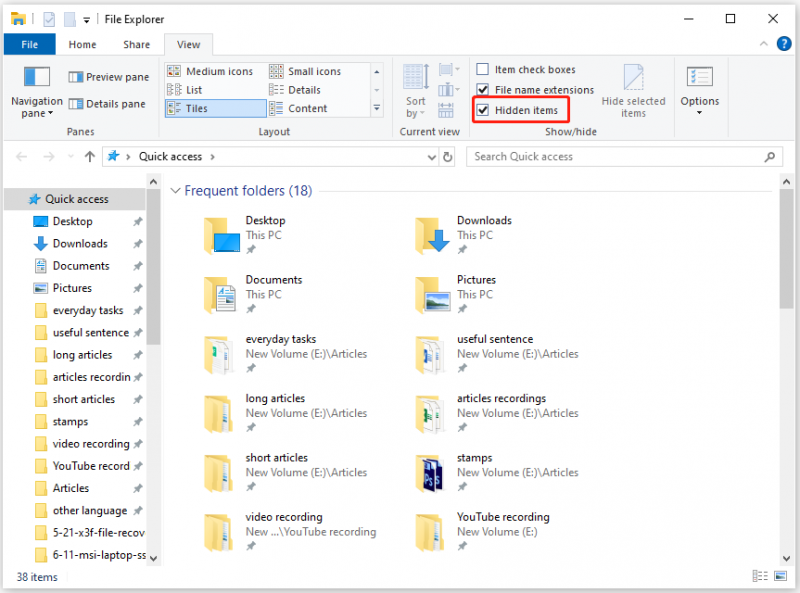Open the File menu
Viewport: 800px width, 593px height.
click(30, 44)
